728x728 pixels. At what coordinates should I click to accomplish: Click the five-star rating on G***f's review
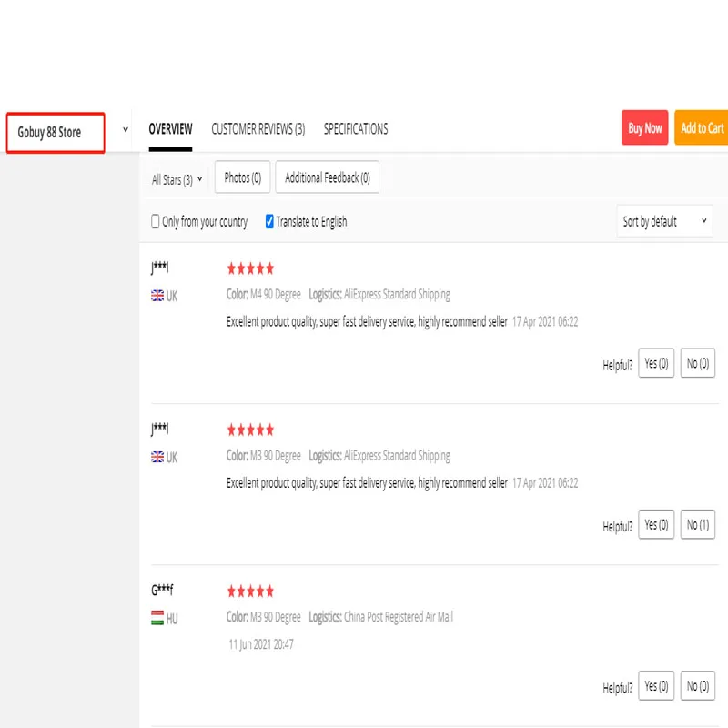[250, 591]
